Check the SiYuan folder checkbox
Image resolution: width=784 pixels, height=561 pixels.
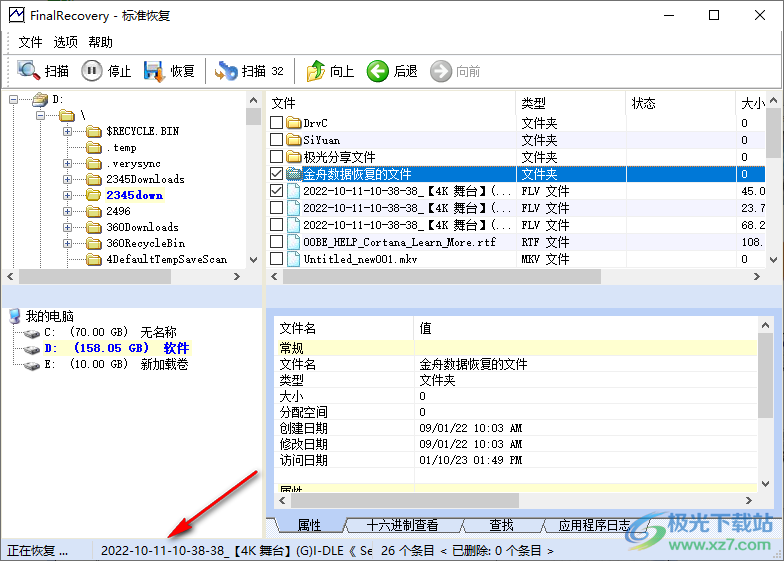click(276, 140)
